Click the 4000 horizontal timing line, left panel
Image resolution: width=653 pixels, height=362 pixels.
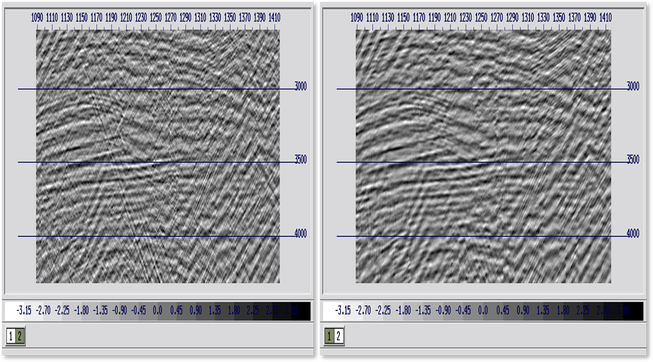click(156, 236)
